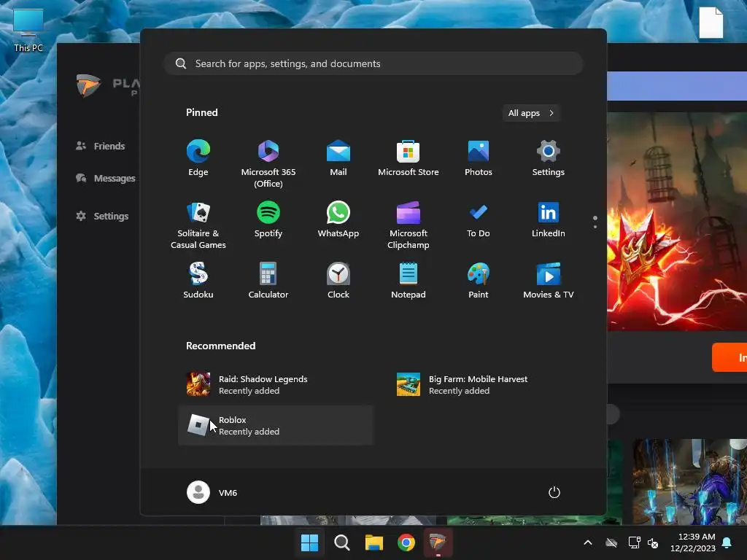Launch the Photos app
747x560 pixels.
pos(479,158)
